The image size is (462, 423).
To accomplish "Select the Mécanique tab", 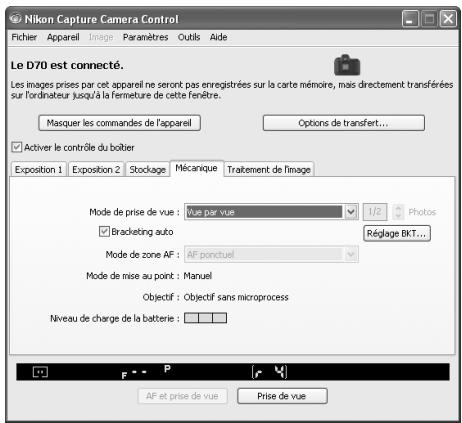I will coord(196,168).
